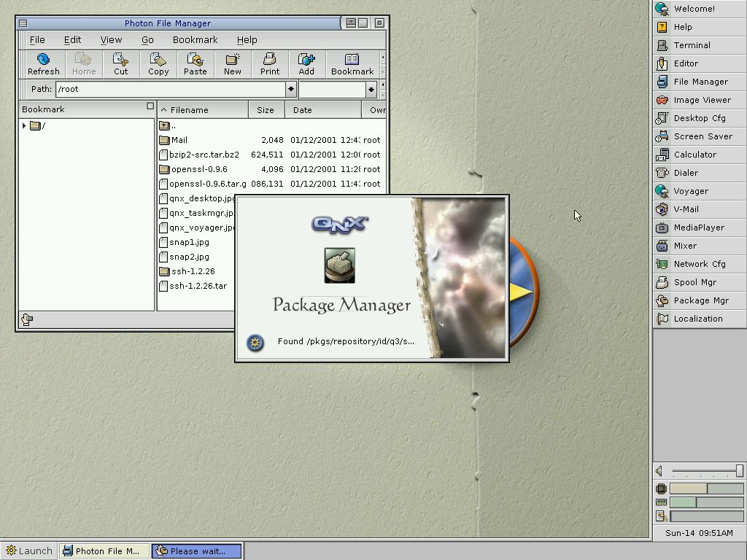The image size is (747, 560).
Task: Expand the root folder tree node
Action: pos(25,126)
